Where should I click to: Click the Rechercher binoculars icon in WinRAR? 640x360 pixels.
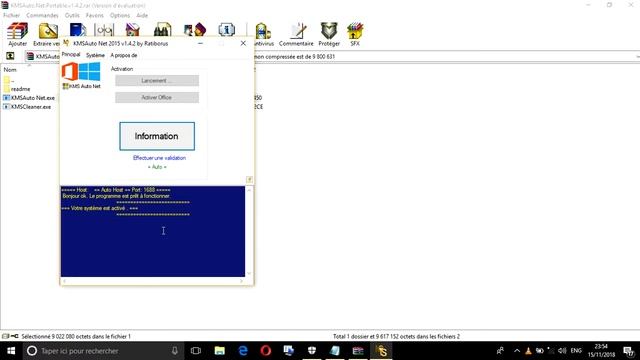(162, 30)
